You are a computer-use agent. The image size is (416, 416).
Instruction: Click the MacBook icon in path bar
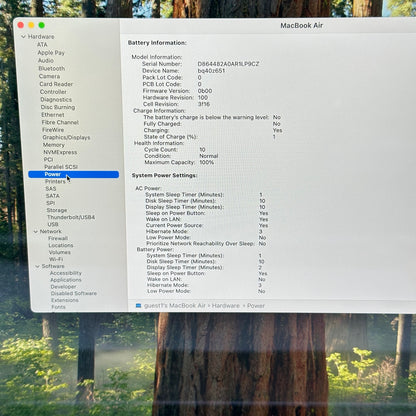click(138, 306)
